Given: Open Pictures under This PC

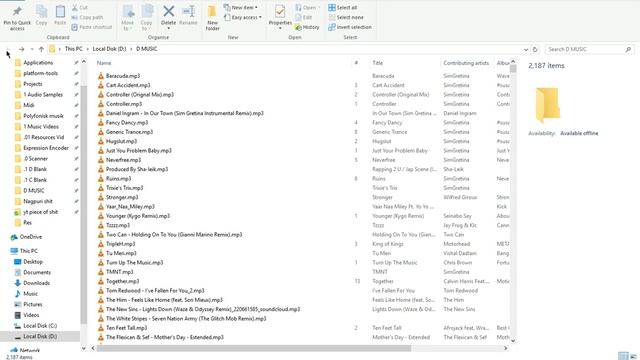Looking at the screenshot, I should click(x=33, y=304).
